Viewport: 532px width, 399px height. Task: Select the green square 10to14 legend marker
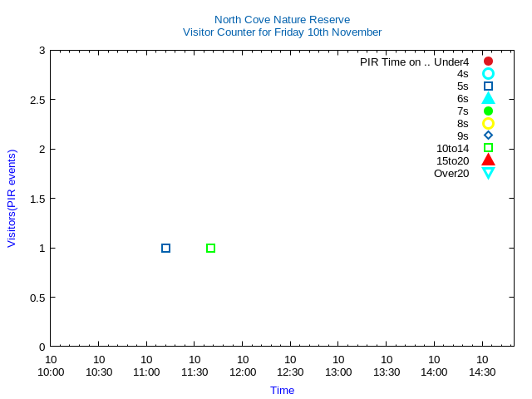[x=488, y=148]
